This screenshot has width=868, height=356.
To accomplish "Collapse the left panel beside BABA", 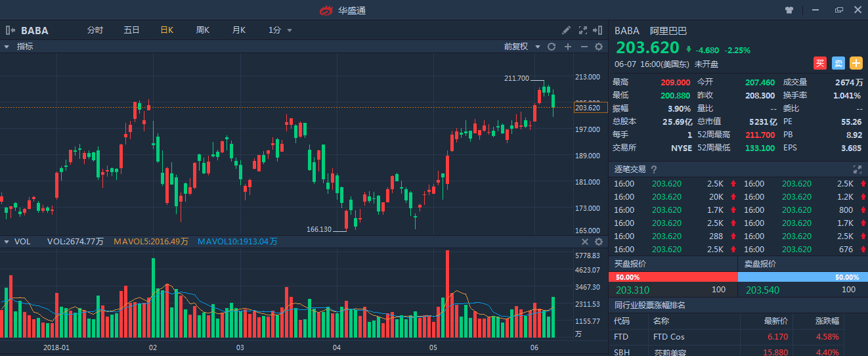I will tap(10, 30).
